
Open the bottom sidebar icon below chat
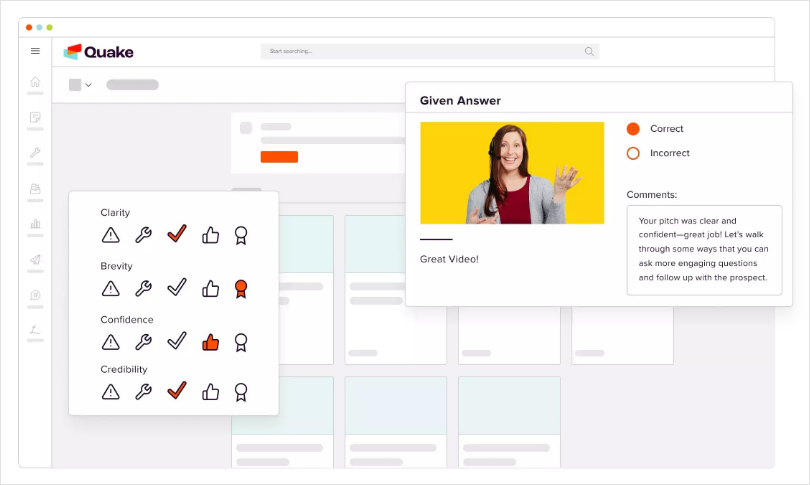[x=35, y=329]
